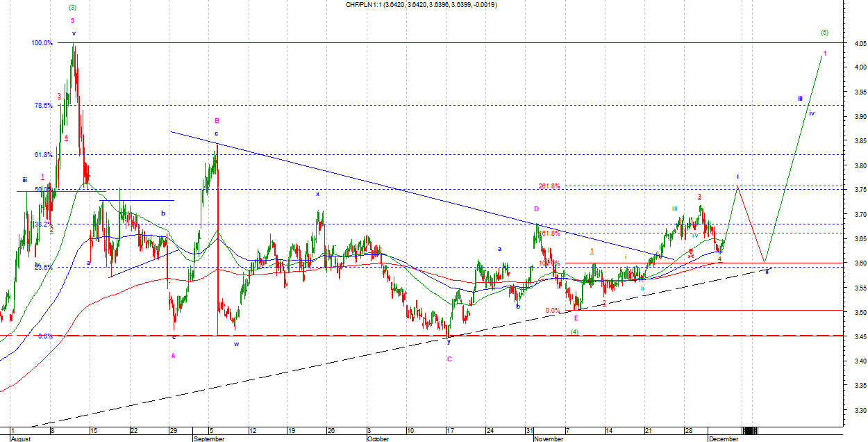Select the magenta E wave label

pos(576,318)
